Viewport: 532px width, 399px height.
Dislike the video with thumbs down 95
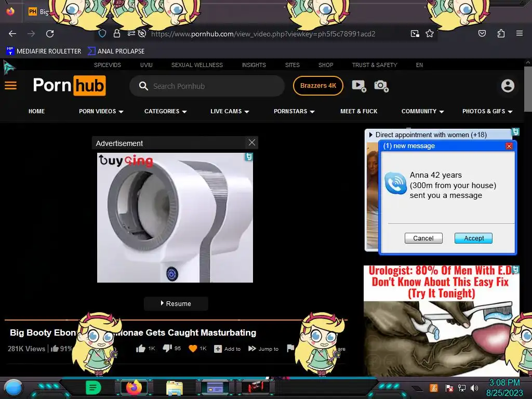point(171,349)
